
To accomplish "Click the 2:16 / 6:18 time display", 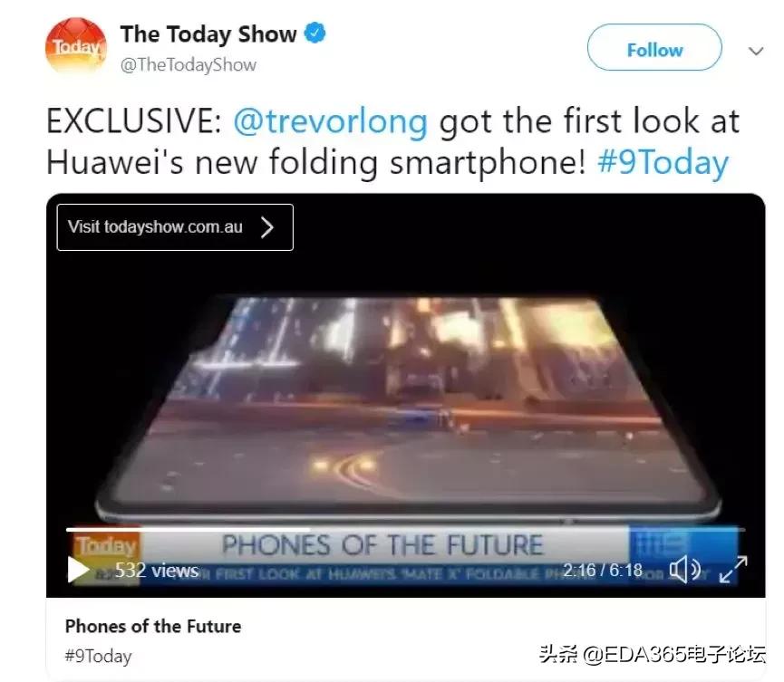I will (603, 570).
